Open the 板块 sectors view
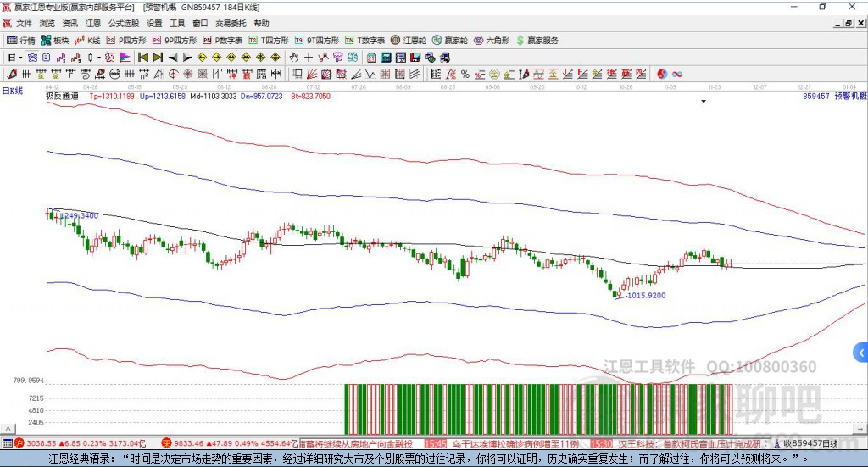The image size is (868, 467). point(56,40)
